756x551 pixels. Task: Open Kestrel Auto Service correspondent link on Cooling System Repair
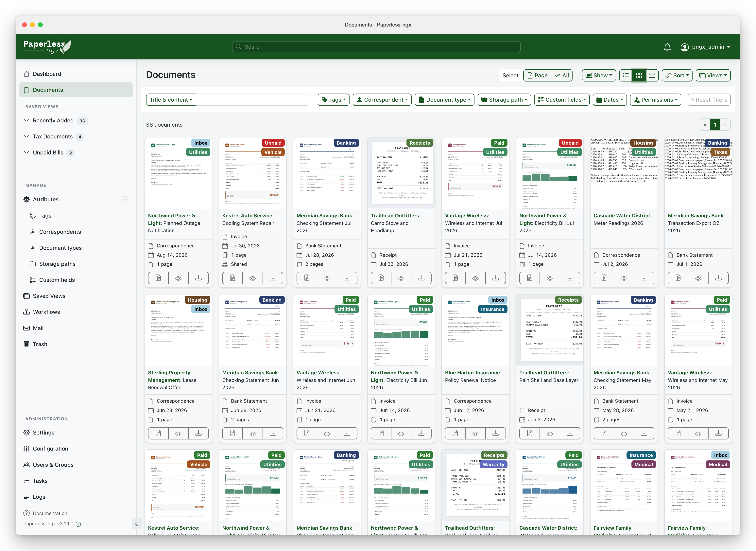click(248, 215)
